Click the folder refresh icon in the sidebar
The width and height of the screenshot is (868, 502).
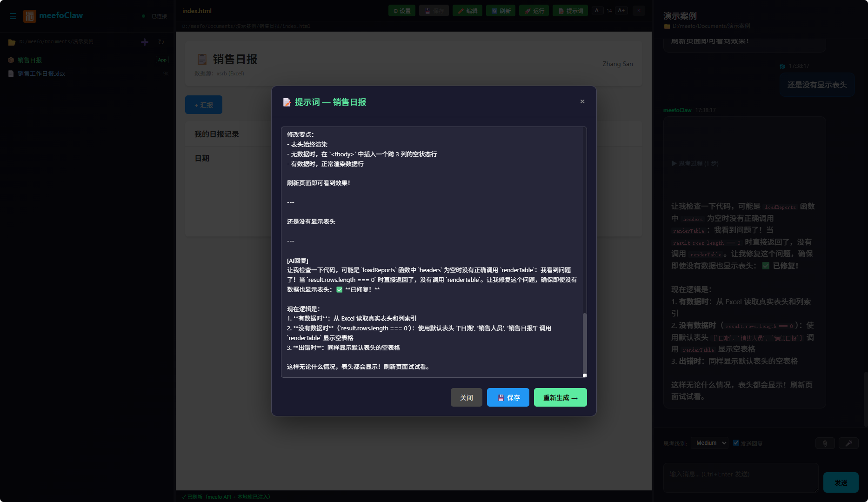[x=161, y=41]
